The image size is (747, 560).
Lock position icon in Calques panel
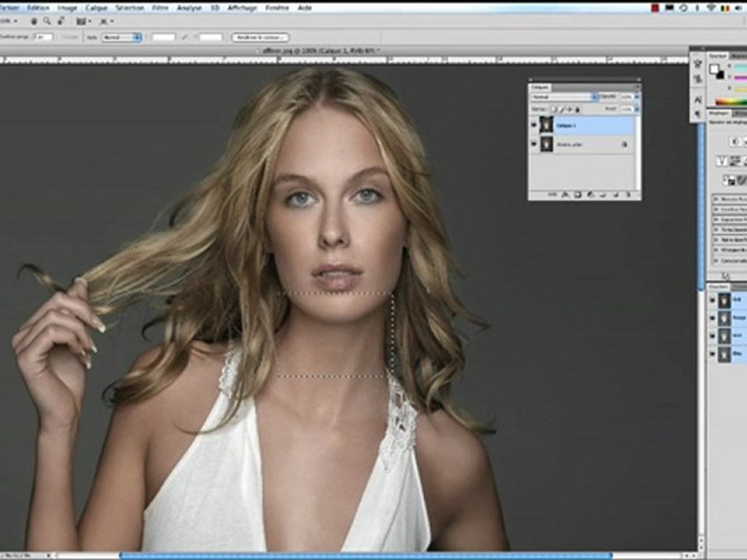point(570,110)
